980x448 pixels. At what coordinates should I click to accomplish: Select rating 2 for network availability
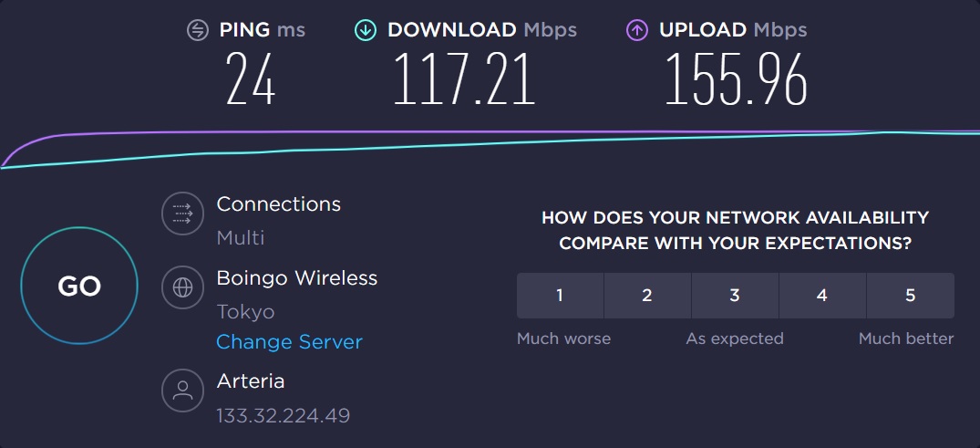[647, 296]
